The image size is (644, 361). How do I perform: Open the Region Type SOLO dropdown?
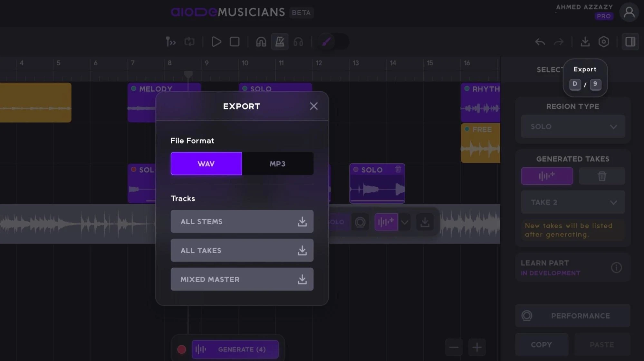pos(573,126)
